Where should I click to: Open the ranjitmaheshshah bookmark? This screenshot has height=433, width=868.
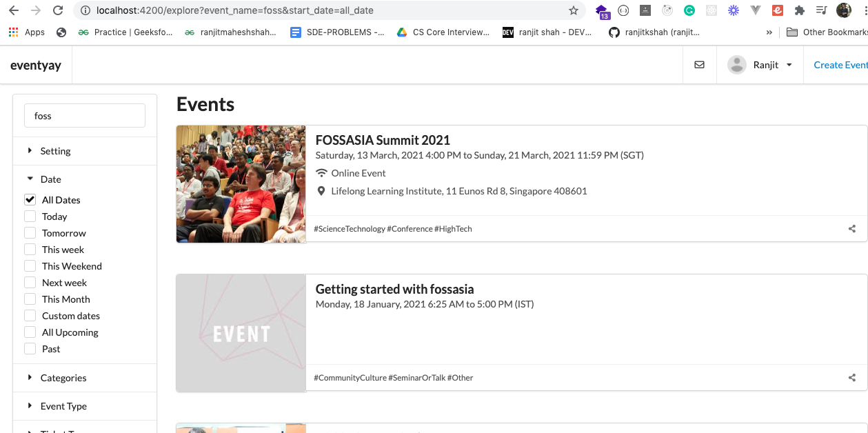[230, 32]
